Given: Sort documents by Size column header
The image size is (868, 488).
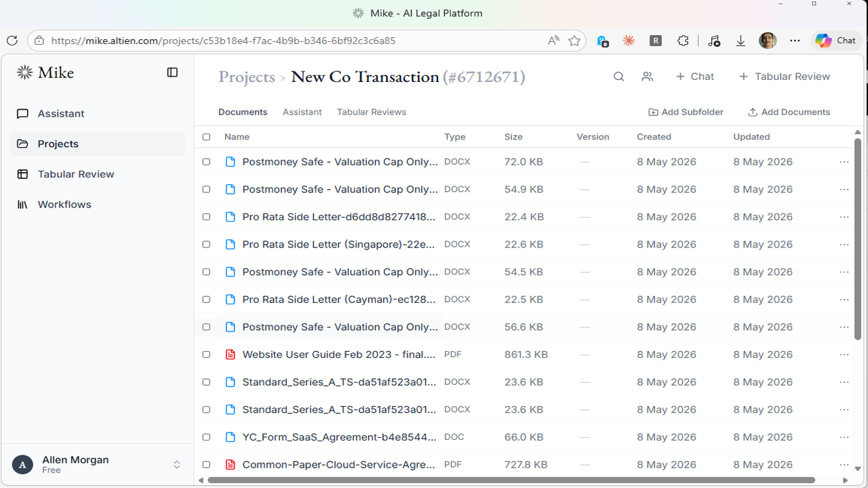Looking at the screenshot, I should [513, 137].
